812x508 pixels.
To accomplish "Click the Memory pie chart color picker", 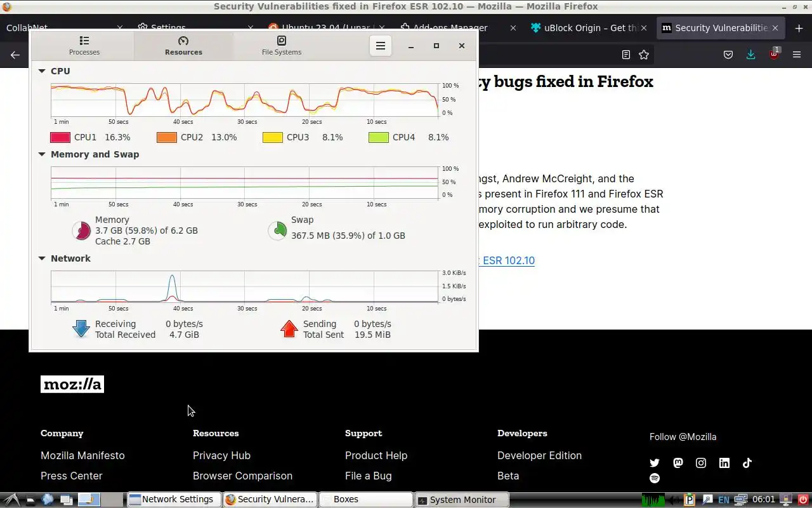I will pyautogui.click(x=81, y=231).
